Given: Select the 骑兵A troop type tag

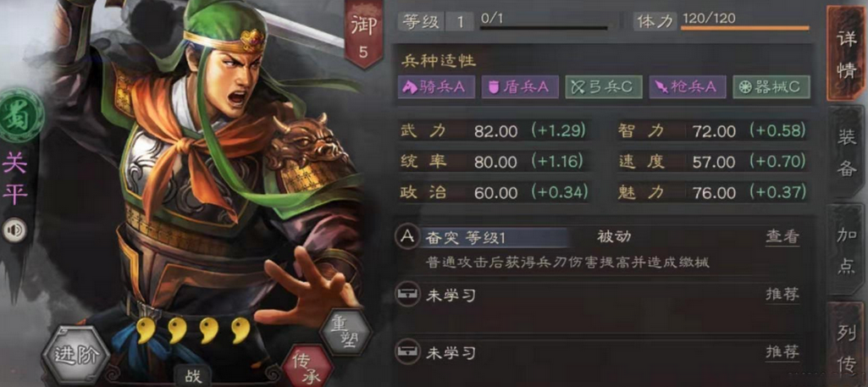Looking at the screenshot, I should coord(436,87).
